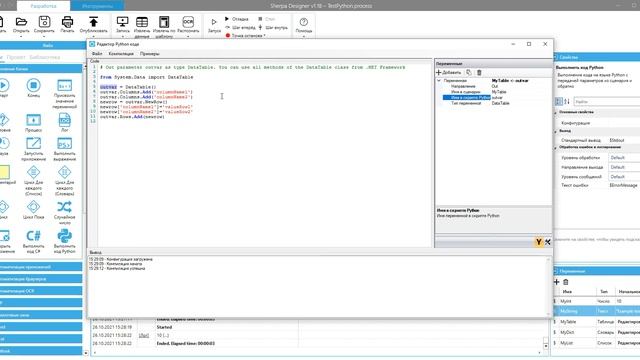Select the Execute Python code block

[64, 236]
